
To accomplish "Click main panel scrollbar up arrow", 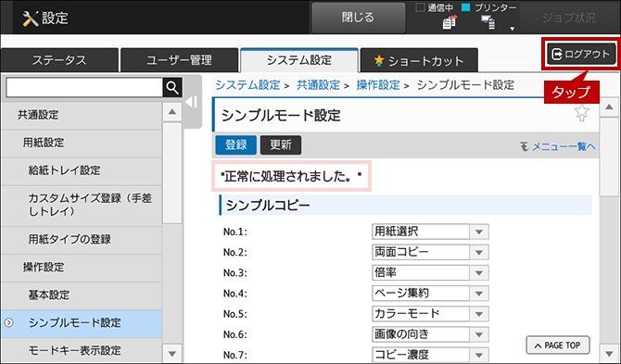I will coord(610,107).
